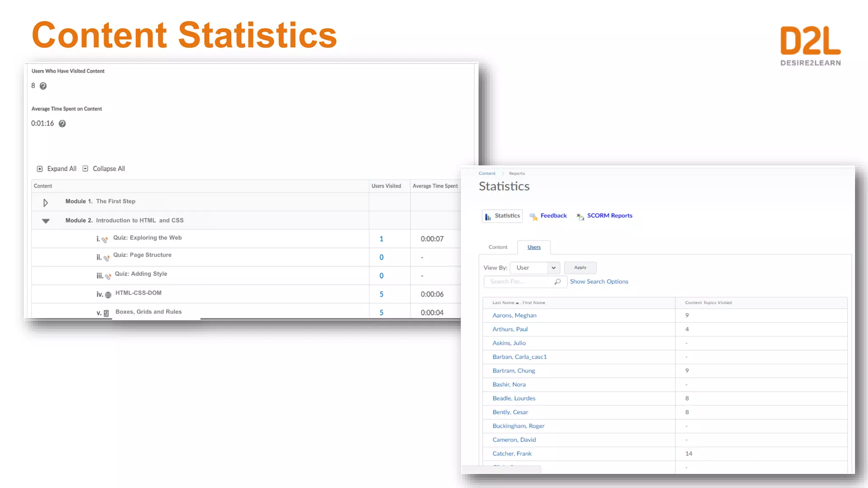Click the search magnifier icon
Screen dimensions: 868x488
(x=558, y=282)
